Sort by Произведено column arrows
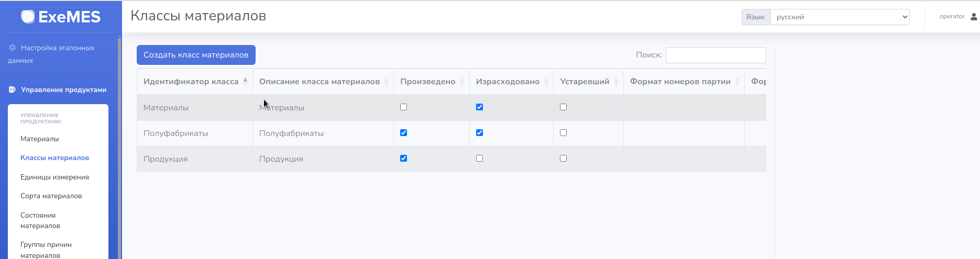The width and height of the screenshot is (980, 259). point(462,82)
